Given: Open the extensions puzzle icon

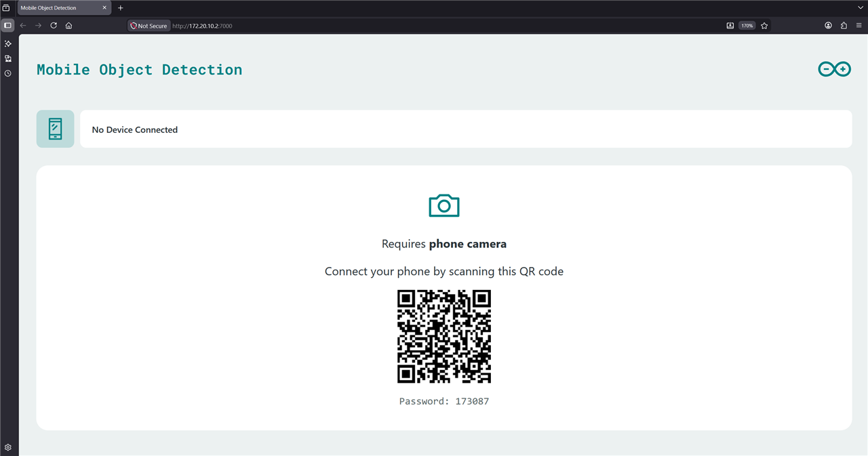Looking at the screenshot, I should tap(844, 26).
